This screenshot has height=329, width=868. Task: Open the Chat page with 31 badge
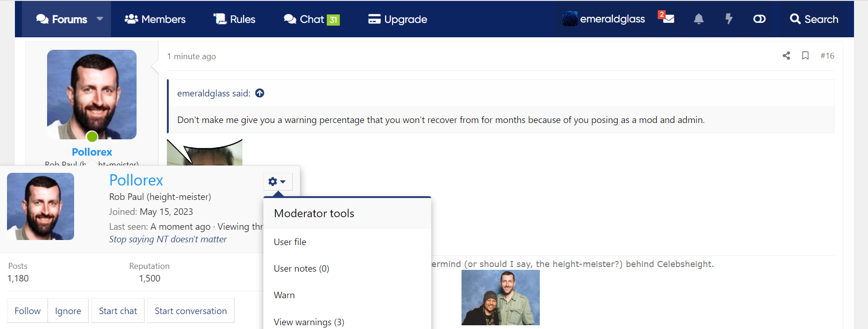tap(311, 19)
